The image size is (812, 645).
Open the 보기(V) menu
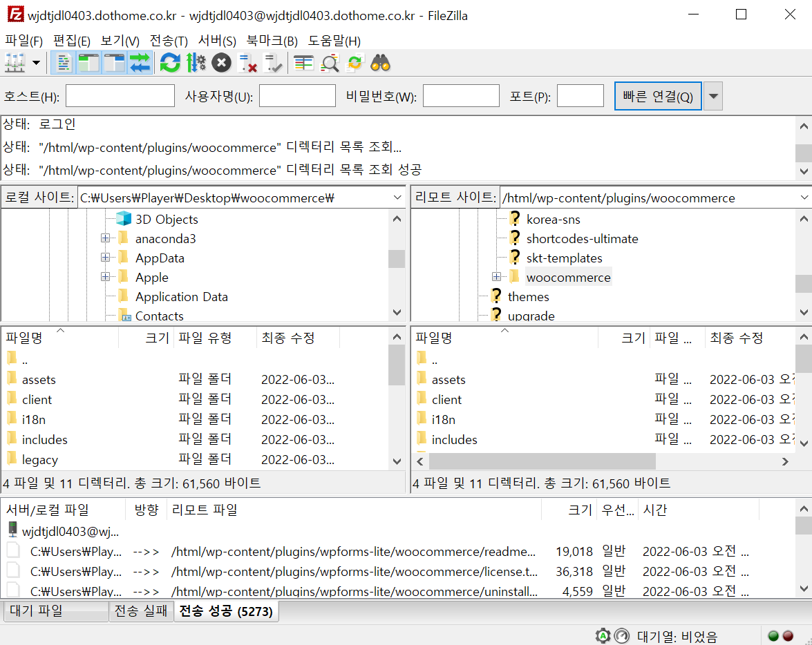120,40
